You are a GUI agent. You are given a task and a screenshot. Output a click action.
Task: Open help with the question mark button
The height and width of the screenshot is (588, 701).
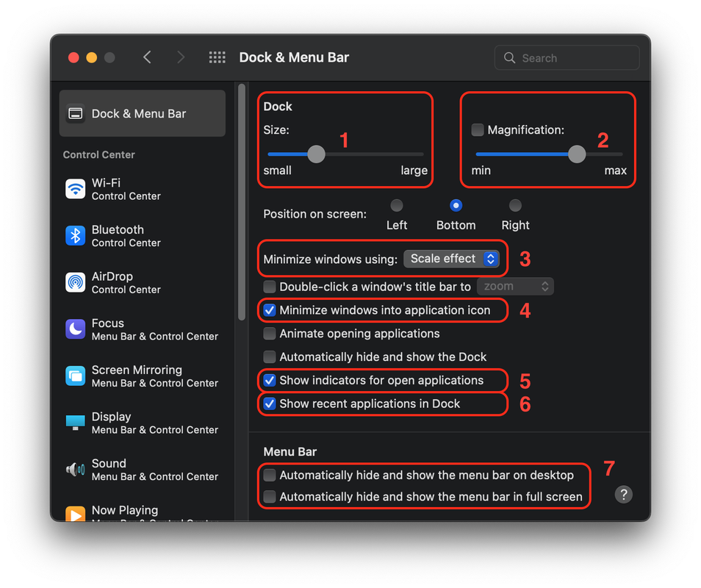[x=623, y=495]
